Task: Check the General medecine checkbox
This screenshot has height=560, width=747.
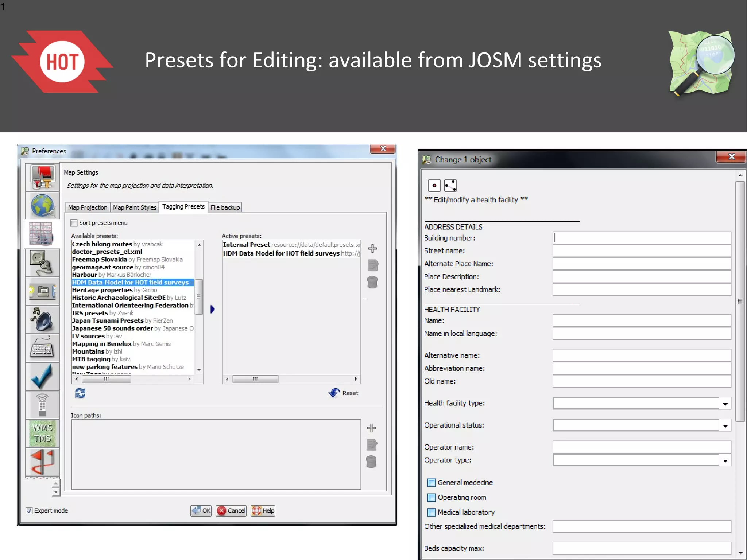Action: point(431,483)
